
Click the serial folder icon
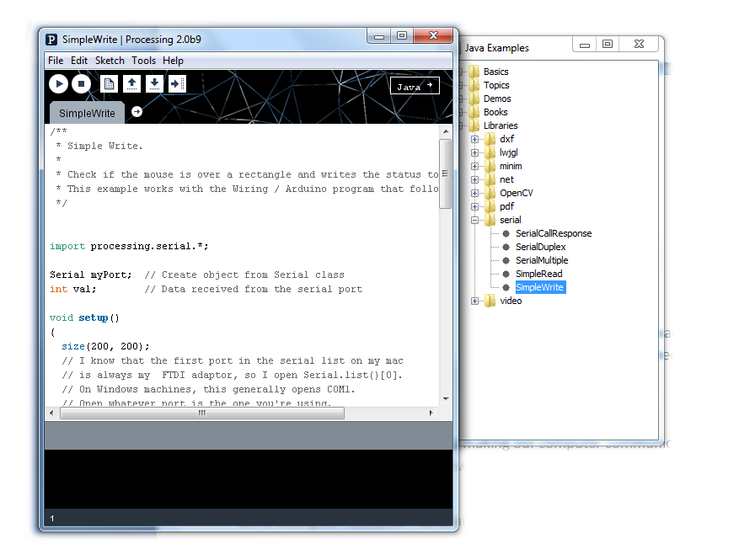pos(490,220)
